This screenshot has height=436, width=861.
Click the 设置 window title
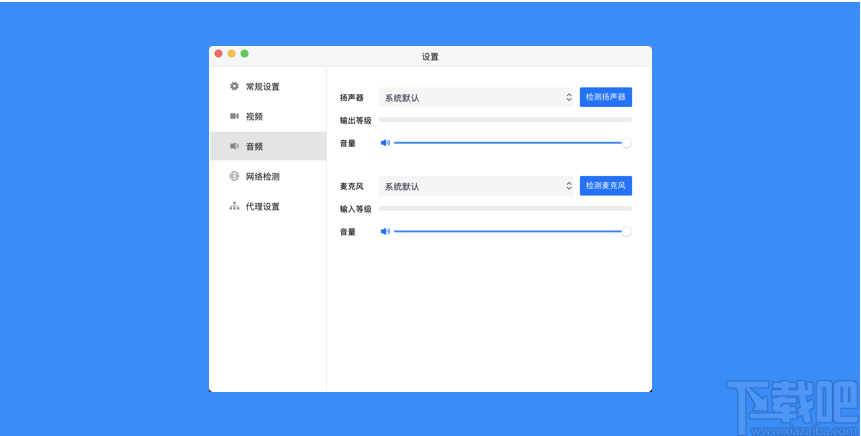(x=430, y=57)
